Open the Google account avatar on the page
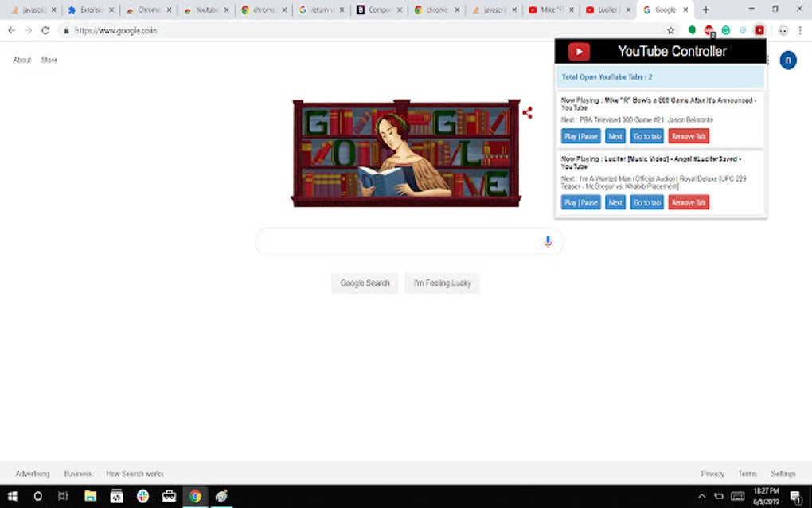This screenshot has height=508, width=812. 788,60
